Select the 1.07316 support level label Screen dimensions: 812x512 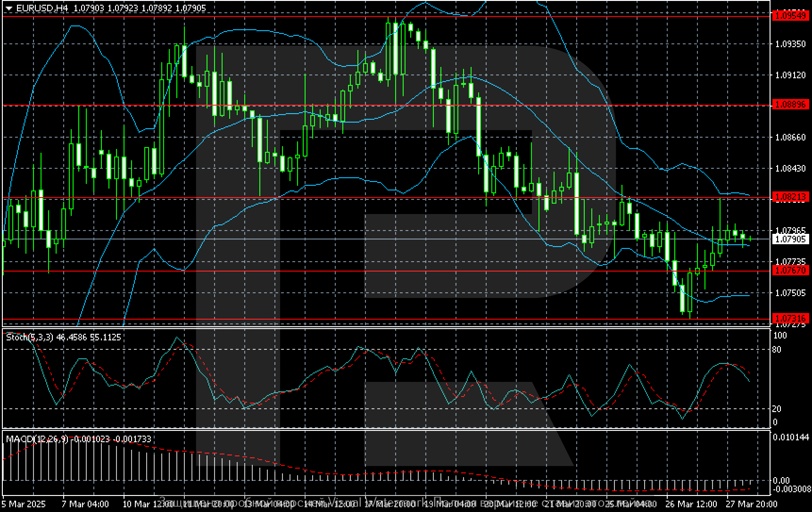(790, 319)
